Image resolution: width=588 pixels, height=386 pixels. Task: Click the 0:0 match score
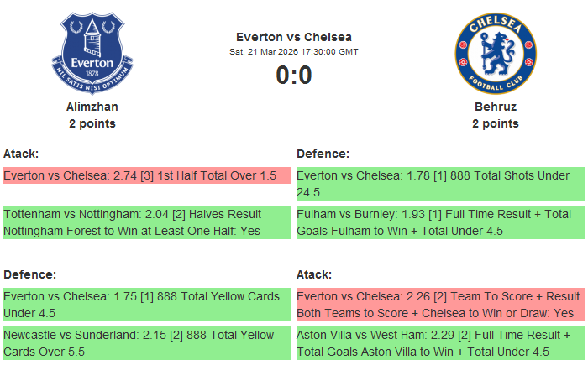(294, 76)
